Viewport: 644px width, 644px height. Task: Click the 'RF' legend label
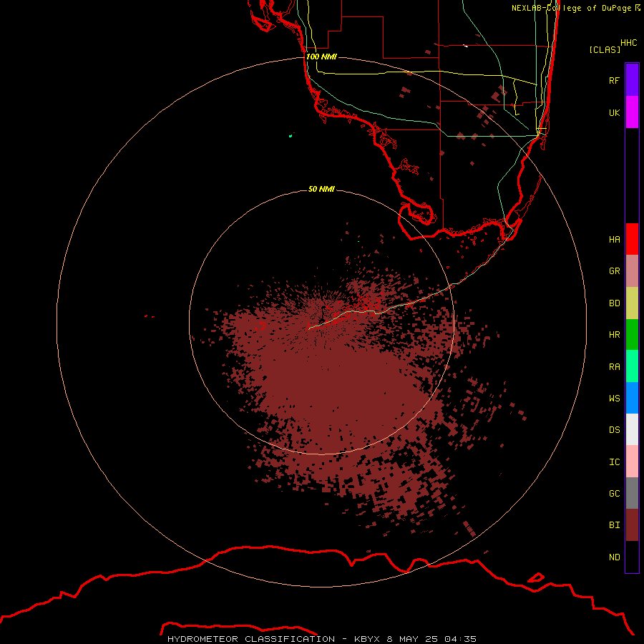615,80
